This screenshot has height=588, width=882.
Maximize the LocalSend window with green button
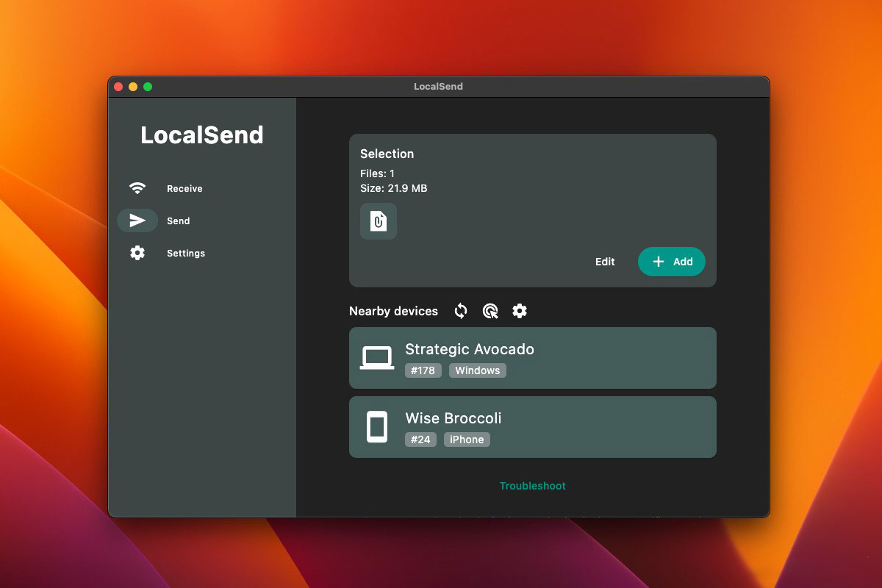148,87
